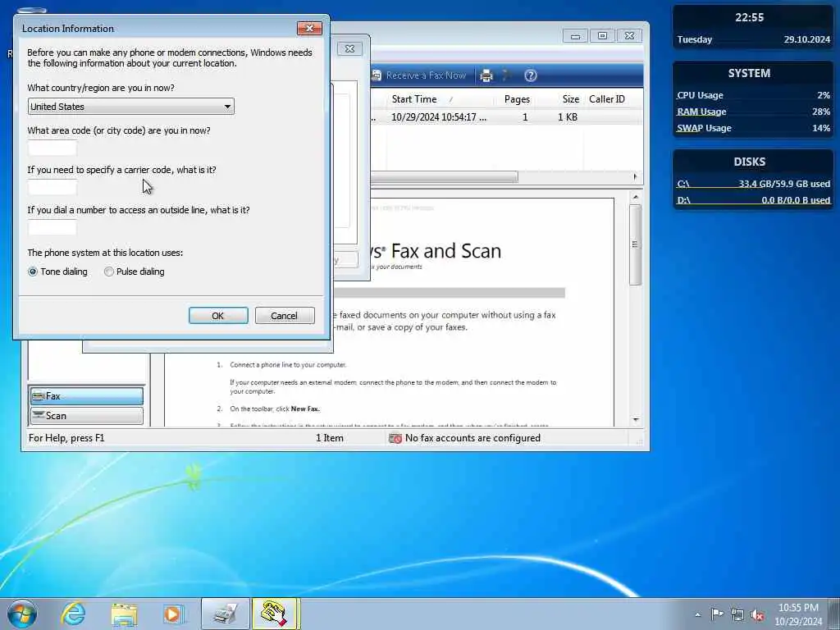Viewport: 840px width, 630px height.
Task: Click the muted volume tray icon
Action: click(757, 614)
